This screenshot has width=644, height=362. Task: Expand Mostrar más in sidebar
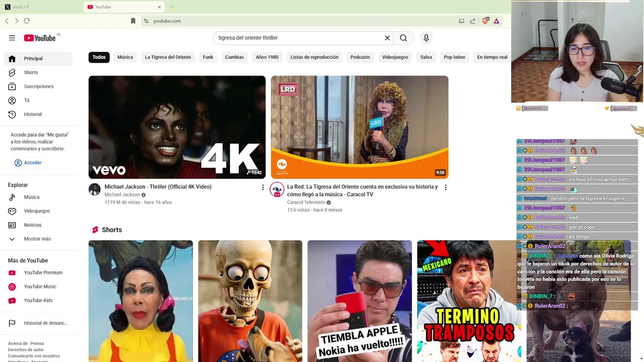click(x=38, y=239)
